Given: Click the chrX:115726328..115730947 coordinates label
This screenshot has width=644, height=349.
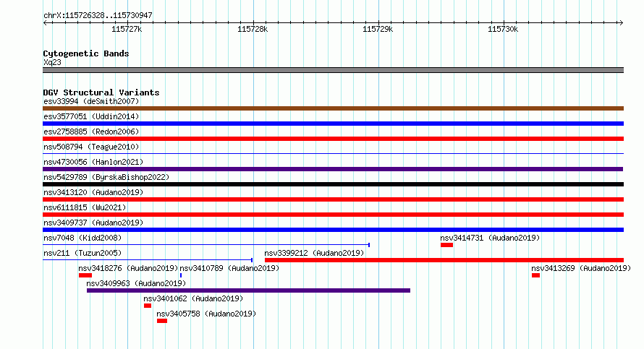Looking at the screenshot, I should [98, 15].
